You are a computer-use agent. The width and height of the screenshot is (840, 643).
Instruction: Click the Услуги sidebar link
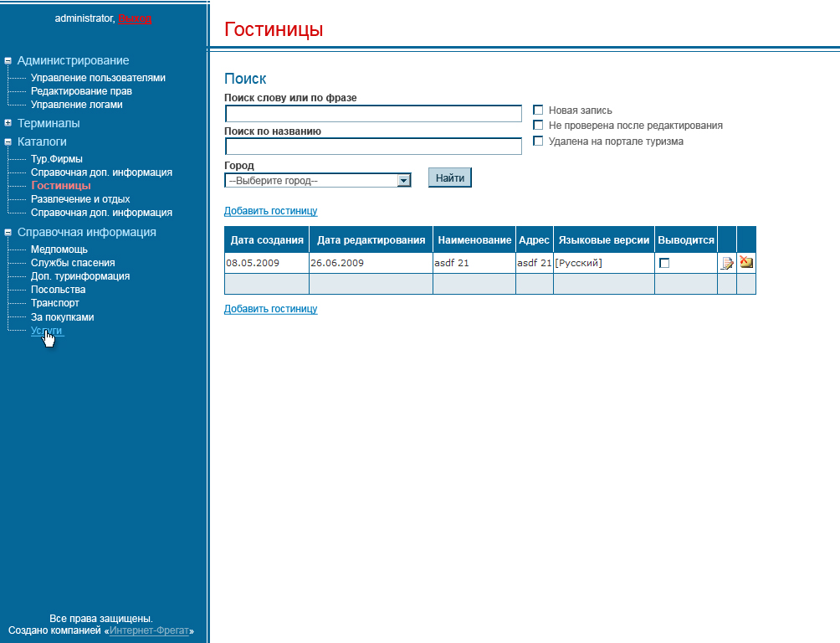click(x=47, y=331)
